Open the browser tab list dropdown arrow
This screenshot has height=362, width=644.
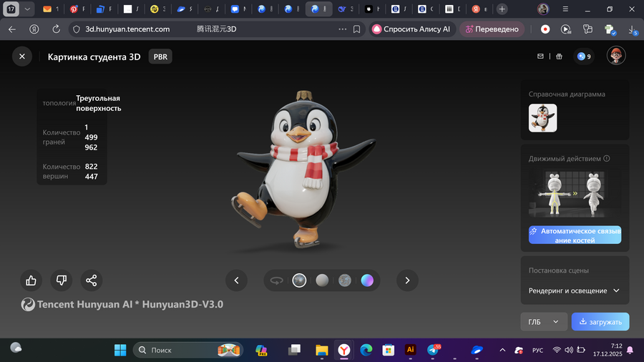[27, 9]
